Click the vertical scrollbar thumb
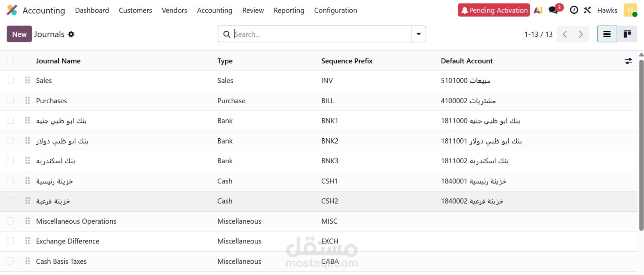 [641, 145]
